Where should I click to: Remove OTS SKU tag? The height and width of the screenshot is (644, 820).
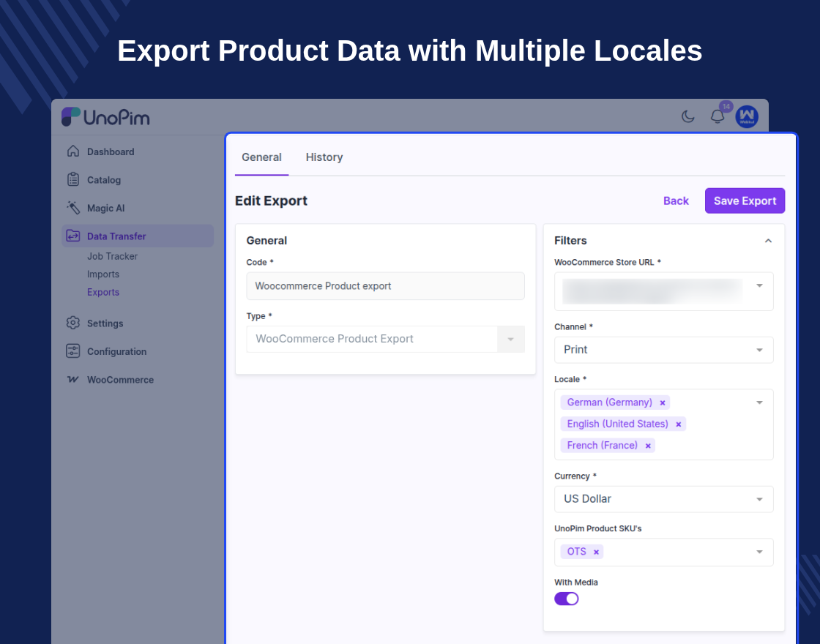click(x=596, y=552)
